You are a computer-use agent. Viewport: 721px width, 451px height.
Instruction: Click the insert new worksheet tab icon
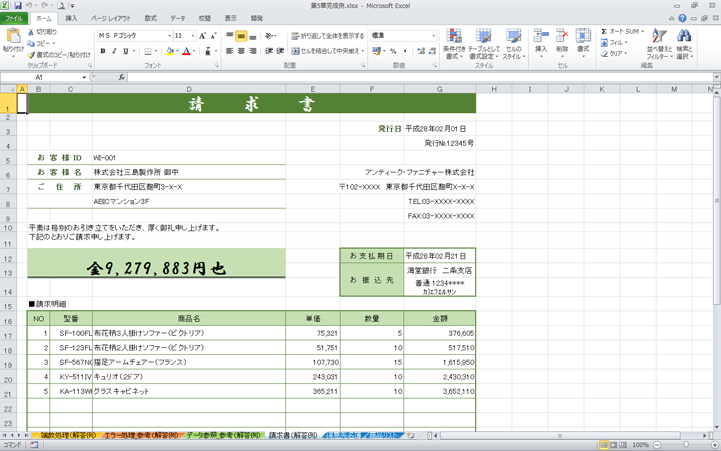pyautogui.click(x=411, y=435)
